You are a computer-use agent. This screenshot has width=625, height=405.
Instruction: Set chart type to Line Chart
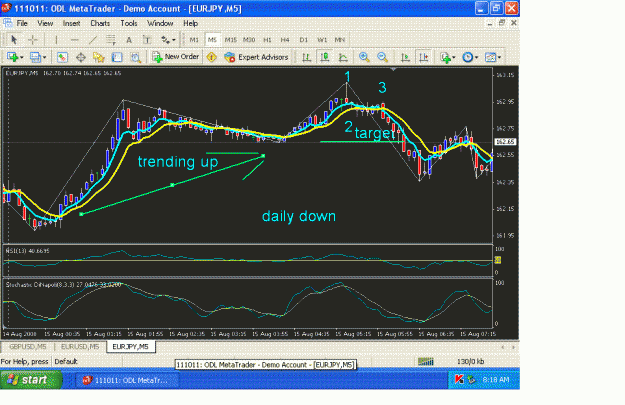(x=343, y=57)
